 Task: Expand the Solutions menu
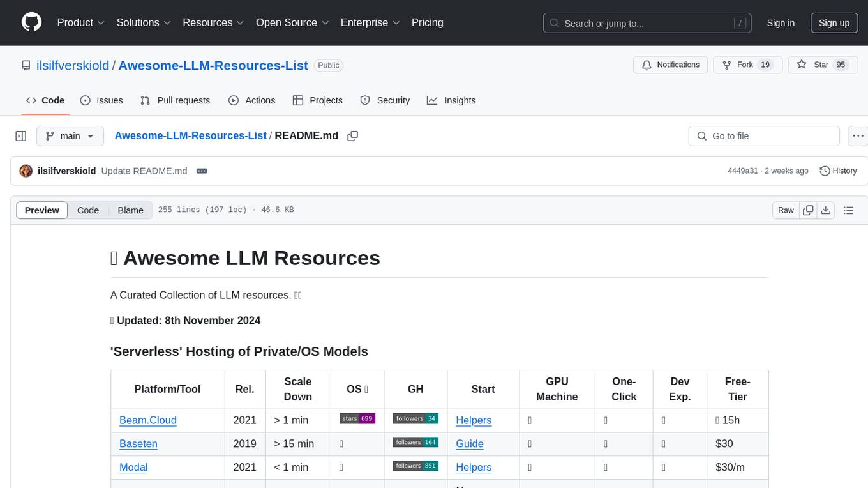(x=144, y=22)
